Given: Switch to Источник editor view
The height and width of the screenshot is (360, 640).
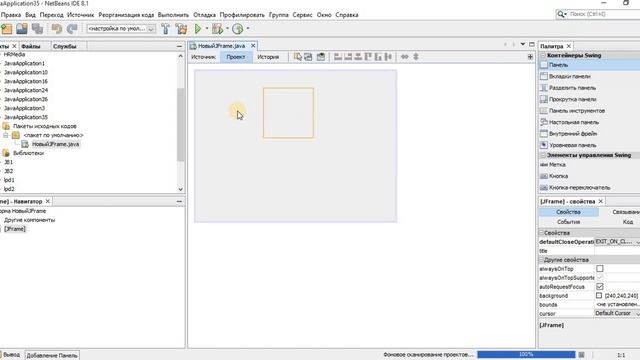Looking at the screenshot, I should pyautogui.click(x=203, y=57).
